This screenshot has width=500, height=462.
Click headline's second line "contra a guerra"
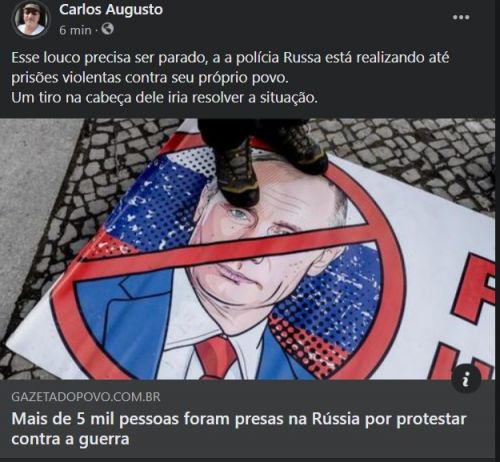click(x=70, y=439)
